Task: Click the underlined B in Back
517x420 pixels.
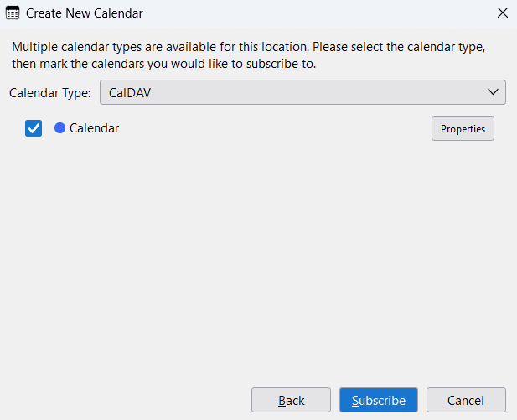Action: pyautogui.click(x=282, y=400)
